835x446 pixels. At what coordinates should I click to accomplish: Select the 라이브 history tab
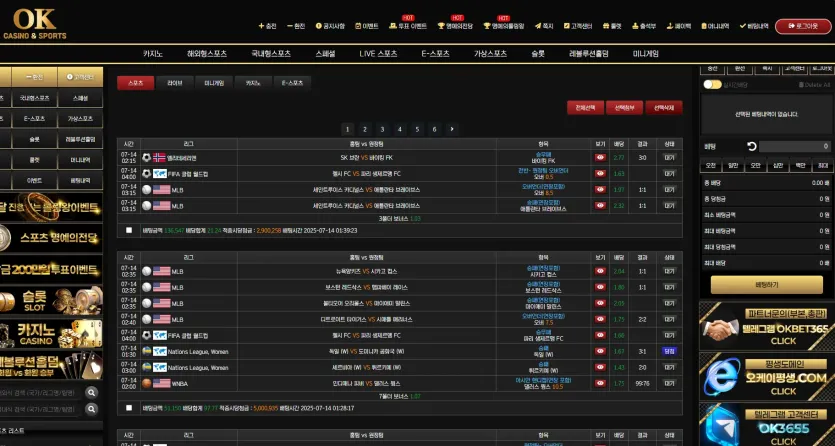(x=175, y=83)
